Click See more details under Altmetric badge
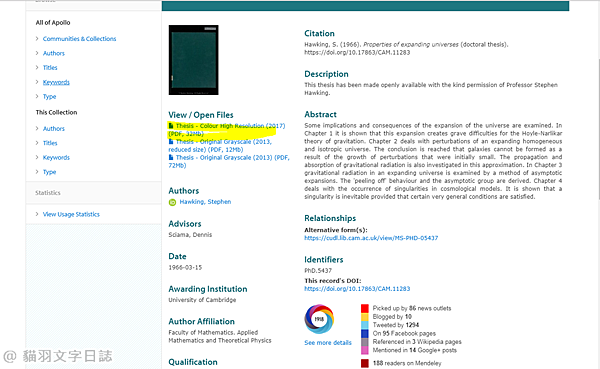Image resolution: width=600 pixels, height=369 pixels. coord(328,343)
